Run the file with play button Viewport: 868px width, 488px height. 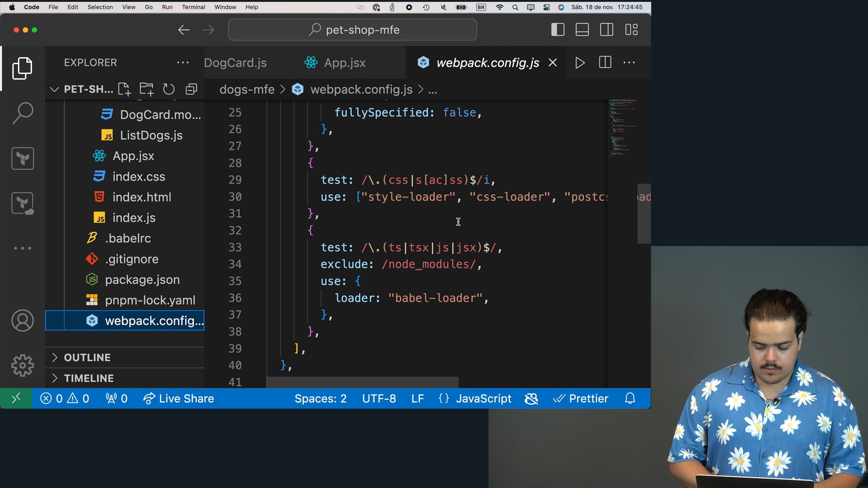coord(580,63)
